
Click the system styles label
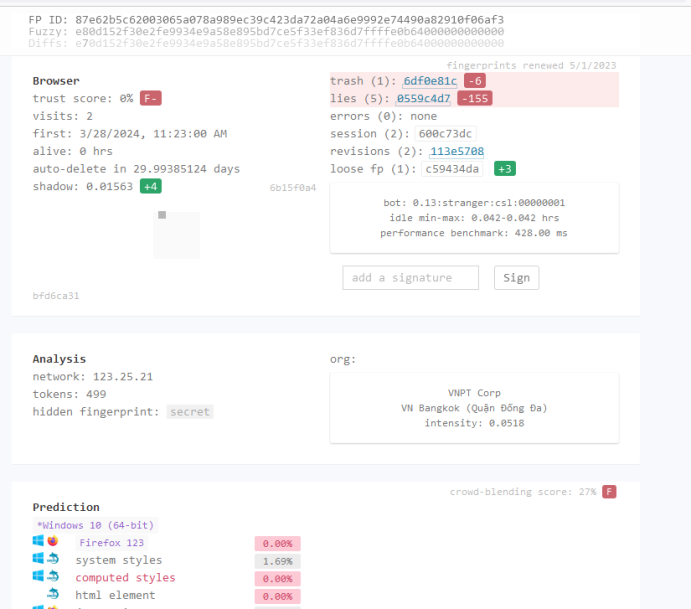point(119,561)
